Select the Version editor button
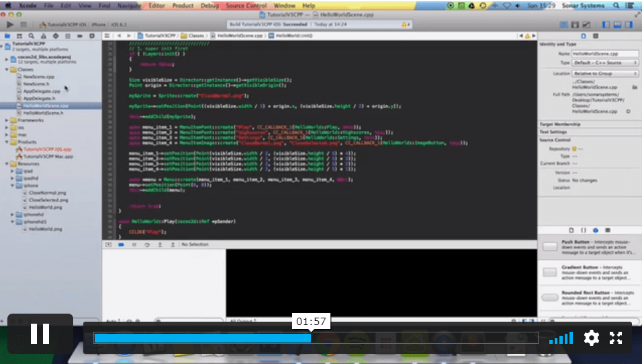The height and width of the screenshot is (364, 642). click(586, 25)
